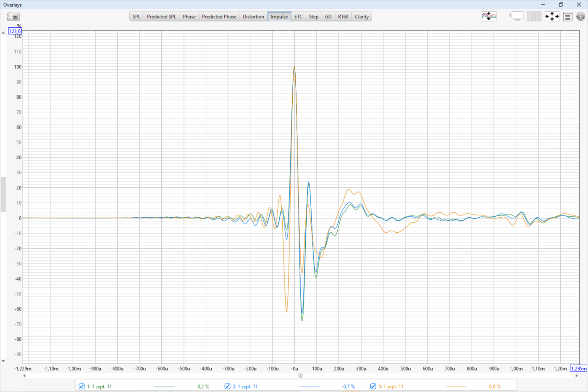Uncheck the blue trace 2 checkbox

228,387
